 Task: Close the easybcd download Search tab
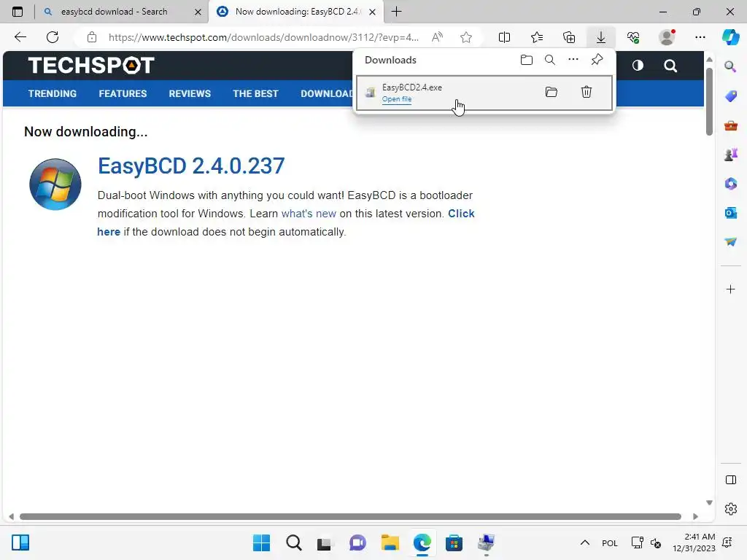click(x=198, y=12)
